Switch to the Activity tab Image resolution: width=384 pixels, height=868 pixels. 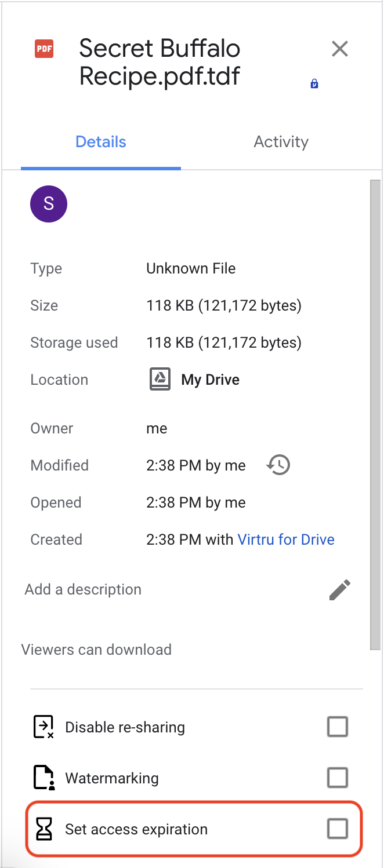pos(281,142)
